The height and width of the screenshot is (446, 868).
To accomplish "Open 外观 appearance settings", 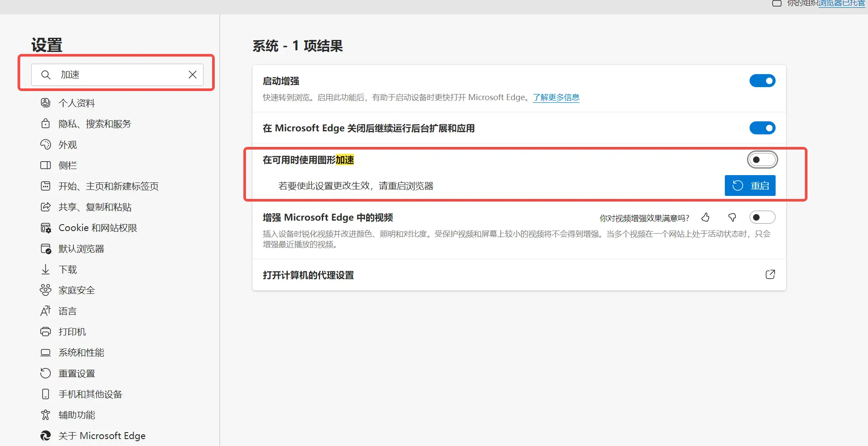I will (68, 145).
